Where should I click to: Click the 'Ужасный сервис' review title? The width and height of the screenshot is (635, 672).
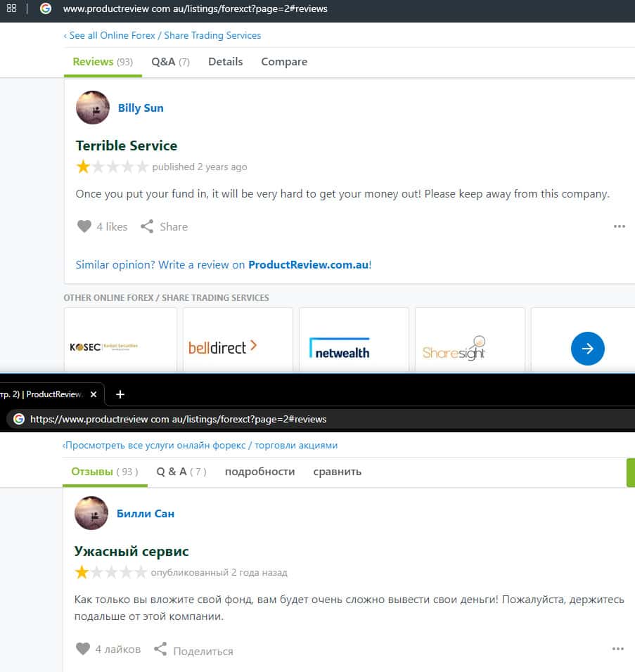point(132,551)
